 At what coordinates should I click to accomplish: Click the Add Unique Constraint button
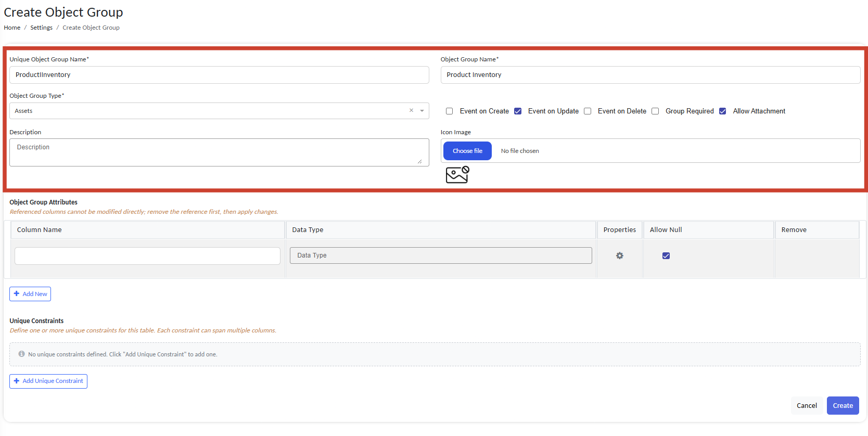tap(48, 381)
